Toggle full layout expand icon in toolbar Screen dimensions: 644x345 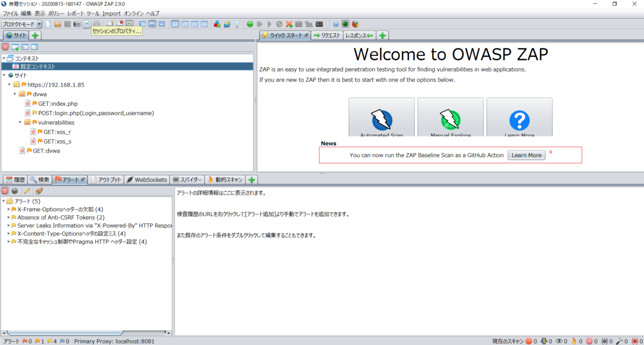(x=162, y=24)
